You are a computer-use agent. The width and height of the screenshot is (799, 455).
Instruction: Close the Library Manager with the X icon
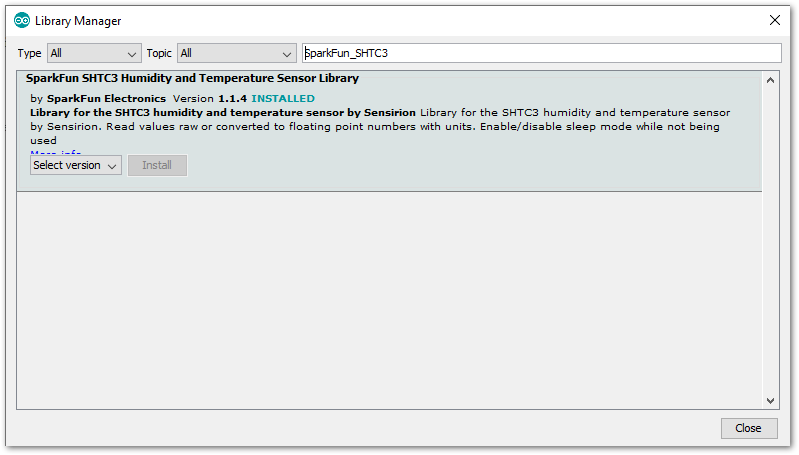(775, 20)
